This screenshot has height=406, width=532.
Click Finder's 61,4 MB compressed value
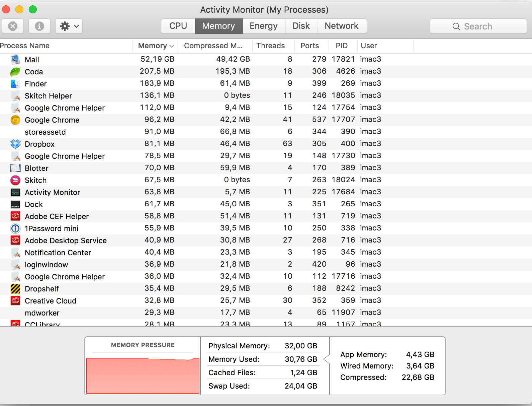click(x=235, y=83)
